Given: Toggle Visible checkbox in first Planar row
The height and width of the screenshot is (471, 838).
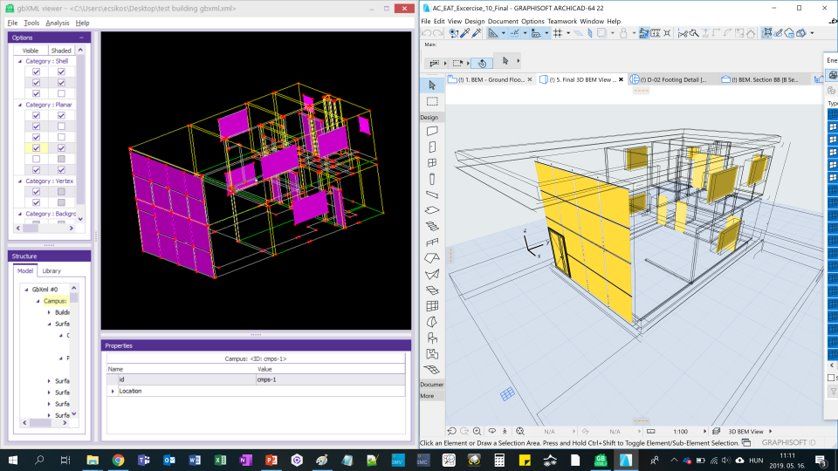Looking at the screenshot, I should [x=36, y=115].
